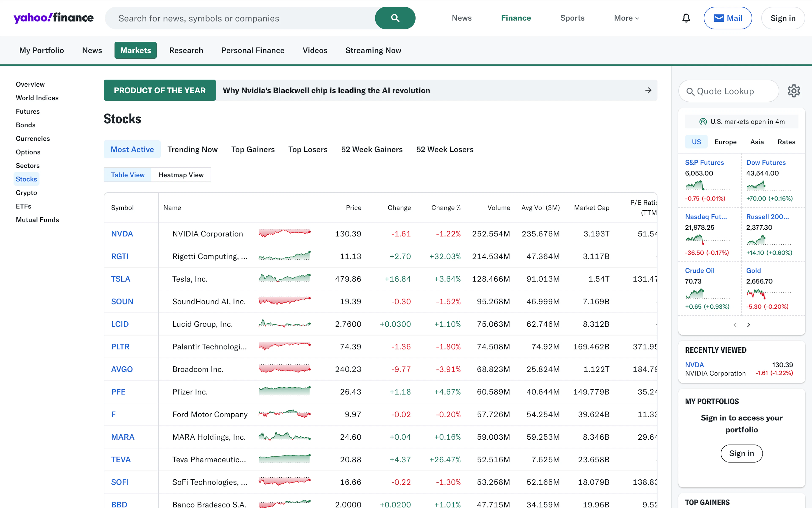
Task: Select the US market summary tab
Action: click(696, 142)
